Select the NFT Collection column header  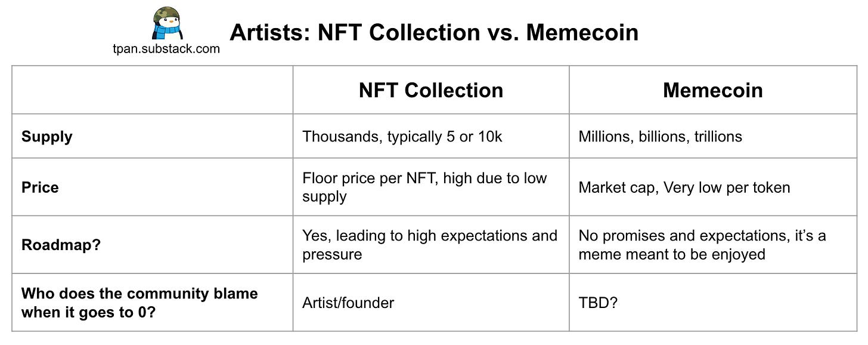(431, 90)
